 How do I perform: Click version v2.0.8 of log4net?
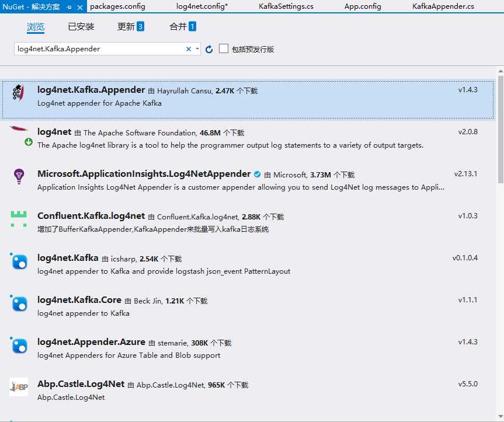468,132
